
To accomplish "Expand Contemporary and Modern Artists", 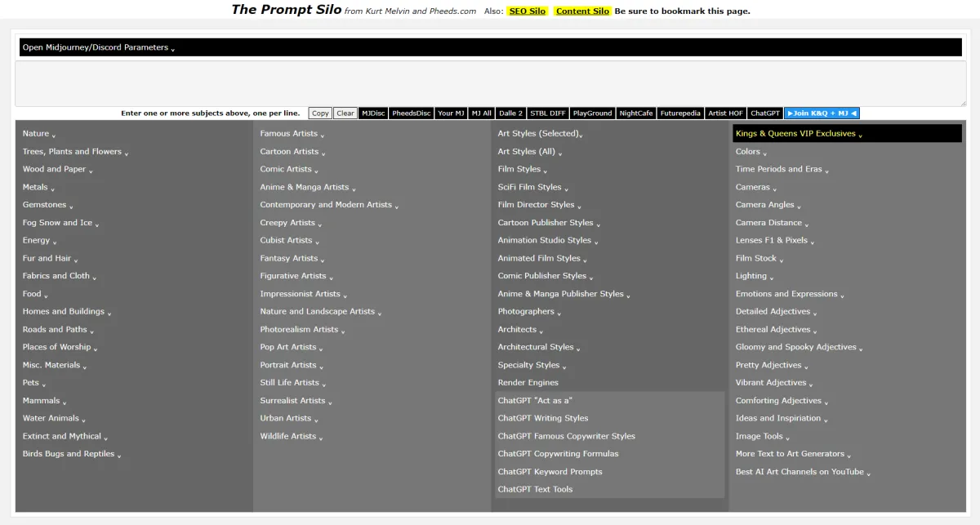I will pos(329,205).
